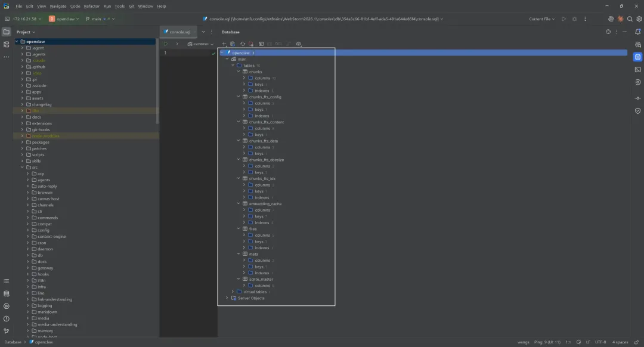The height and width of the screenshot is (347, 644).
Task: Open the Database tool window icon on right sidebar
Action: tap(637, 57)
